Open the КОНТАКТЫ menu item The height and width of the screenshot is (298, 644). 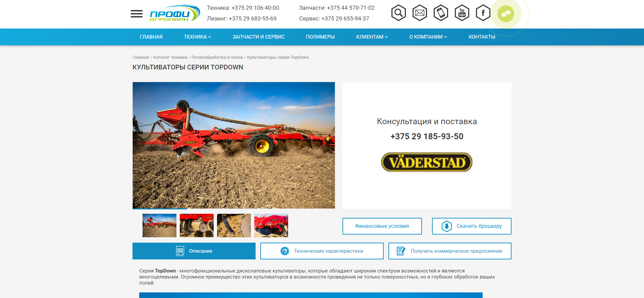pos(482,37)
